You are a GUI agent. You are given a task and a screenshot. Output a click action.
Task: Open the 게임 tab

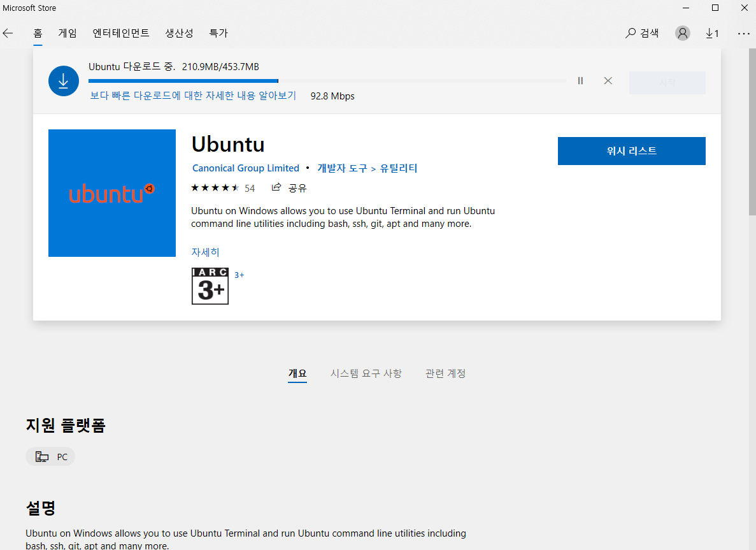click(x=68, y=33)
